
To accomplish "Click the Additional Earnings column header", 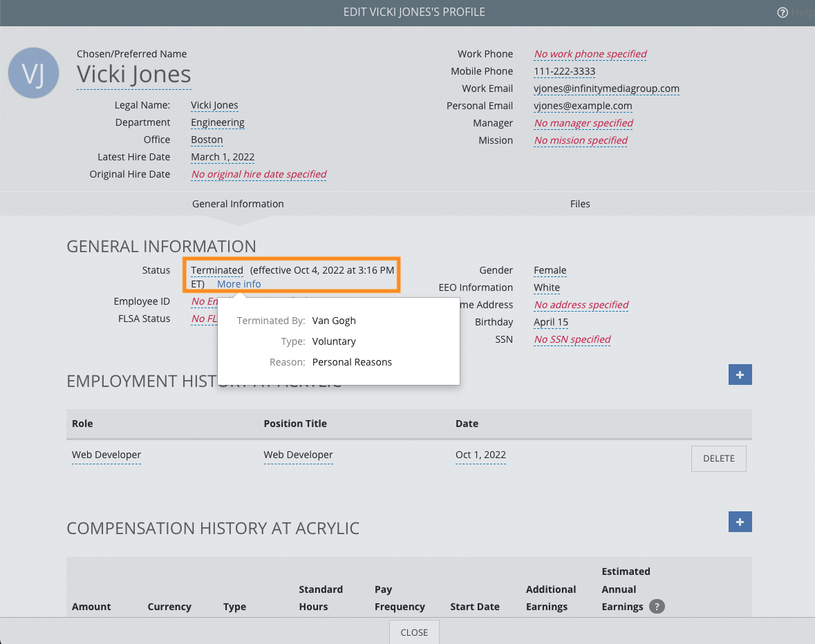I will 550,598.
